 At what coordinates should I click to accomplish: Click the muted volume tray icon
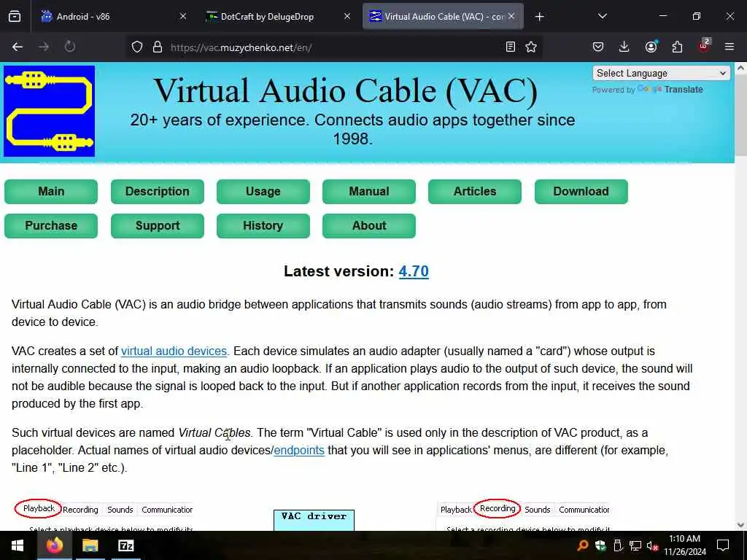[653, 545]
